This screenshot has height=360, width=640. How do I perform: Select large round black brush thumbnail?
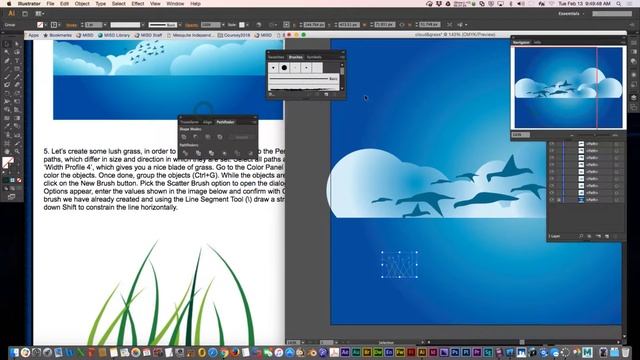284,68
